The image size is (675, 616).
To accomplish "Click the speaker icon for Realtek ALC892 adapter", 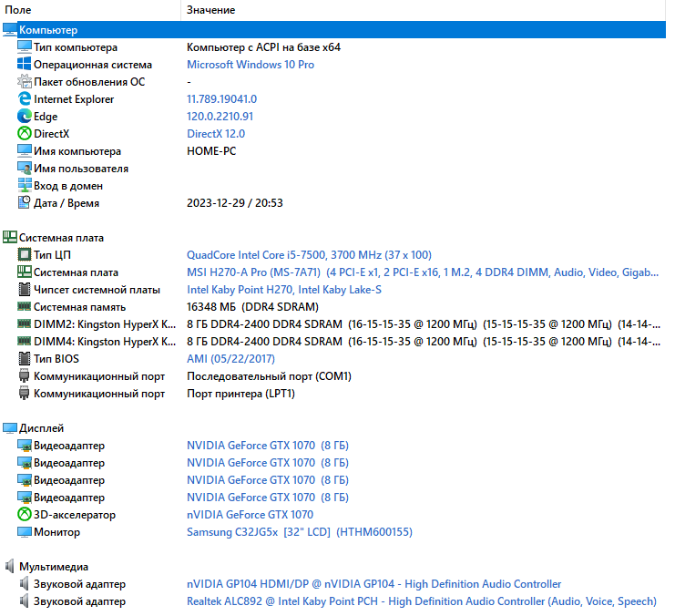I will (24, 601).
